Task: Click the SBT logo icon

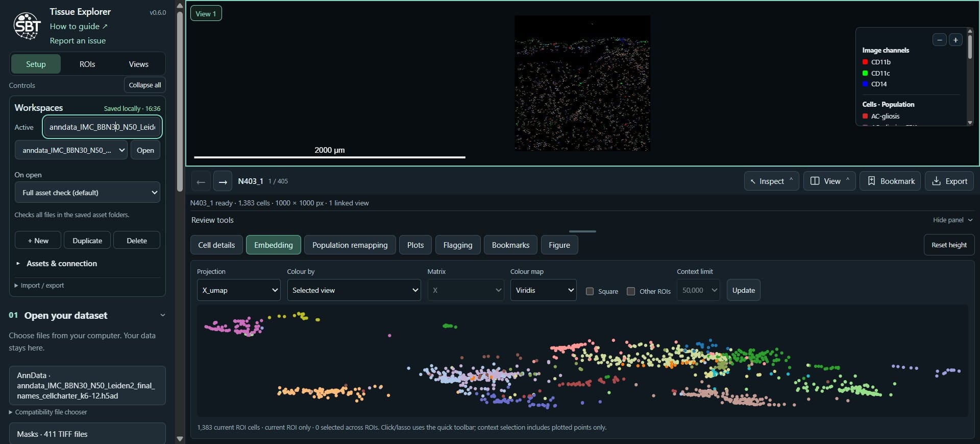Action: (x=27, y=26)
